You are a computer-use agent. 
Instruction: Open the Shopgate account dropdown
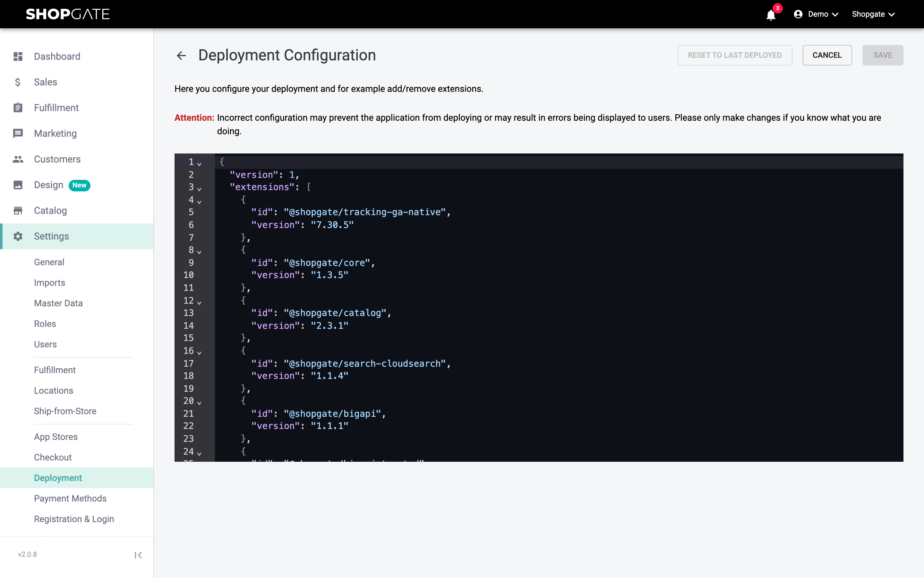tap(874, 14)
